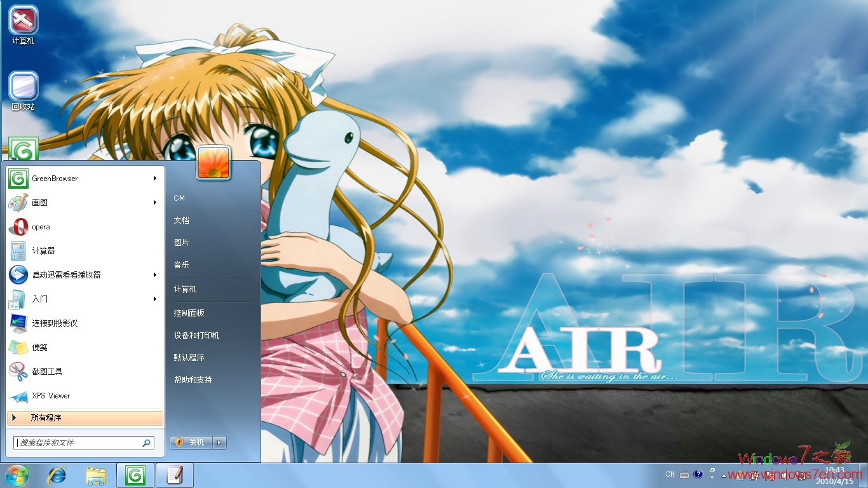Open Control Panel (控制面板)
Image resolution: width=868 pixels, height=488 pixels.
213,313
